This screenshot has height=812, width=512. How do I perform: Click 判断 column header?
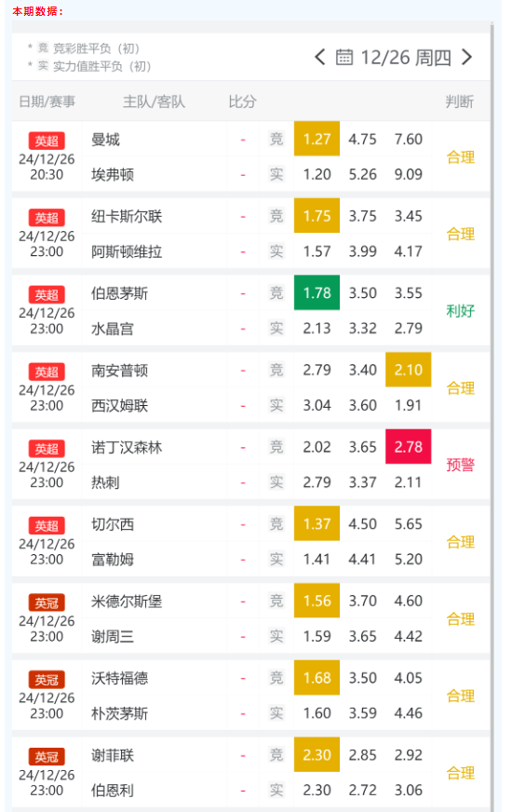(460, 102)
